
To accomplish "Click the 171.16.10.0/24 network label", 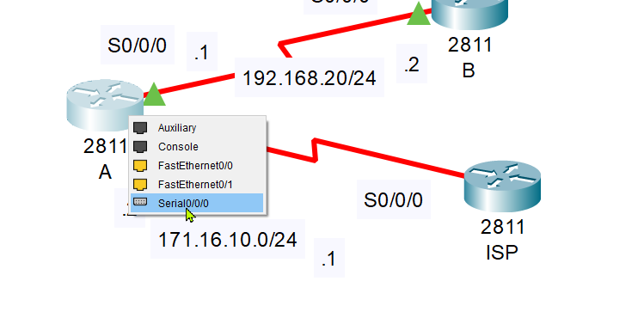I will coord(228,239).
